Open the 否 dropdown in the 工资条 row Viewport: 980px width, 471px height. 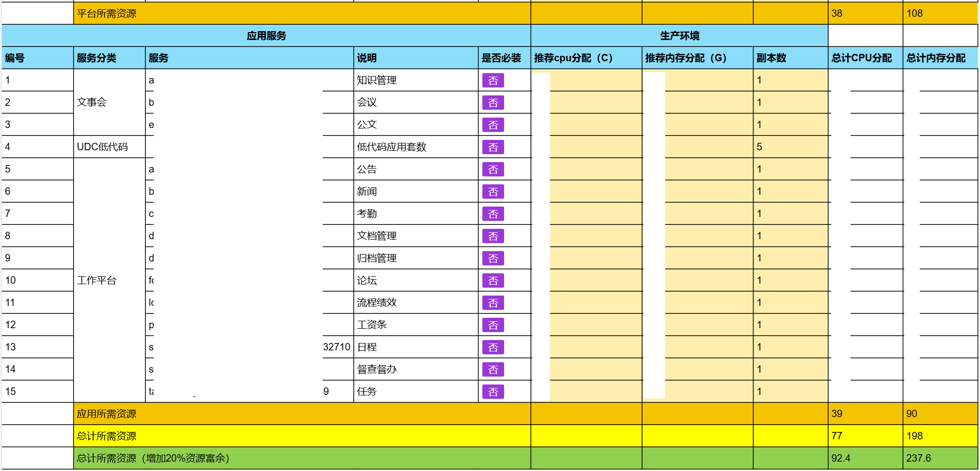pos(493,325)
